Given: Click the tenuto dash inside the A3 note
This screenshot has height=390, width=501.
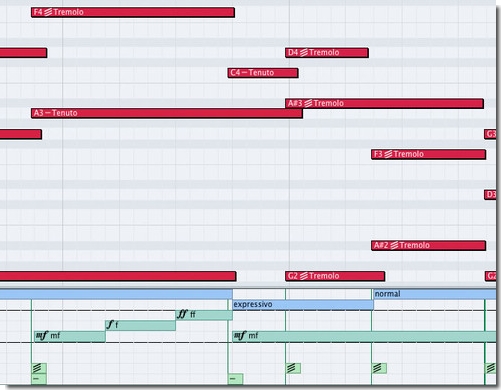Looking at the screenshot, I should [x=47, y=113].
